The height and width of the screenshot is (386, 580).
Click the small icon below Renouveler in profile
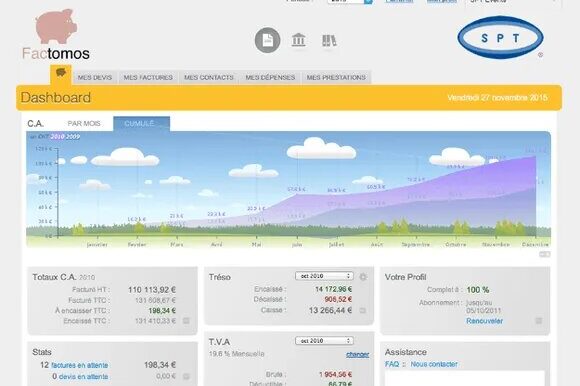[539, 321]
